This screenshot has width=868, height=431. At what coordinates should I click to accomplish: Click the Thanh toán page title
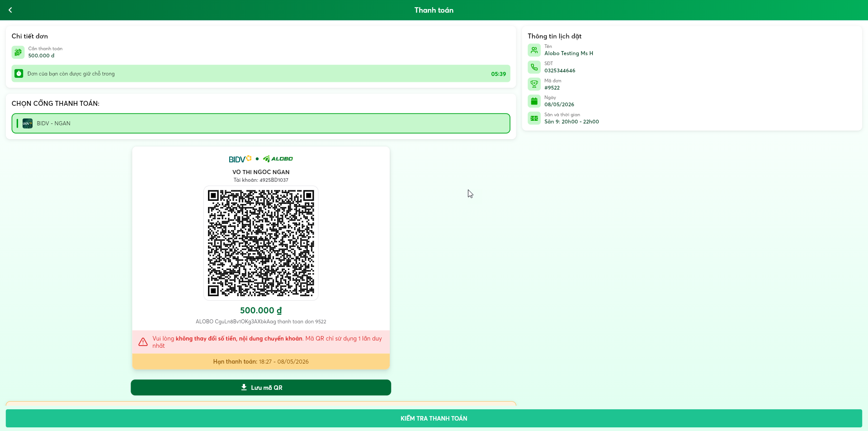click(x=434, y=10)
